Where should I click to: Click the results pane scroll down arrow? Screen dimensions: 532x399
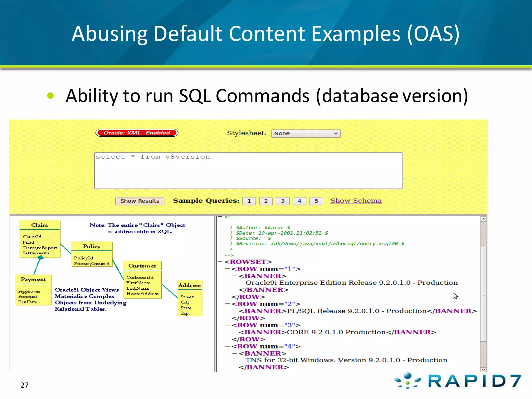(x=483, y=369)
